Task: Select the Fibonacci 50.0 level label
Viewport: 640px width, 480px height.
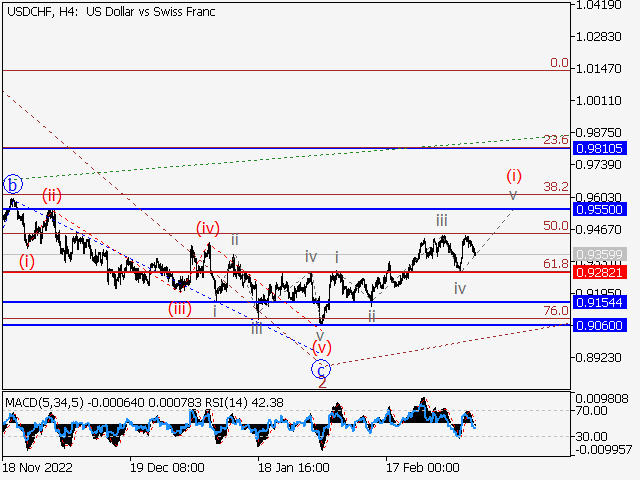Action: click(x=556, y=226)
